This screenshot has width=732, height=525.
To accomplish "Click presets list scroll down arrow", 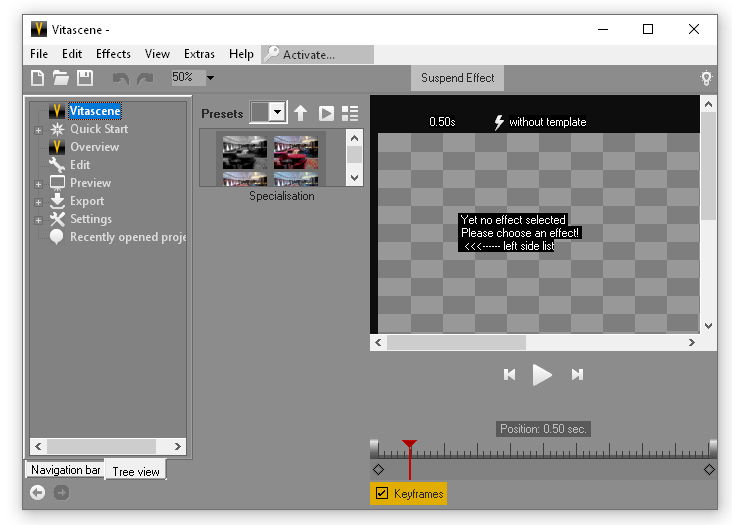I will pyautogui.click(x=355, y=178).
